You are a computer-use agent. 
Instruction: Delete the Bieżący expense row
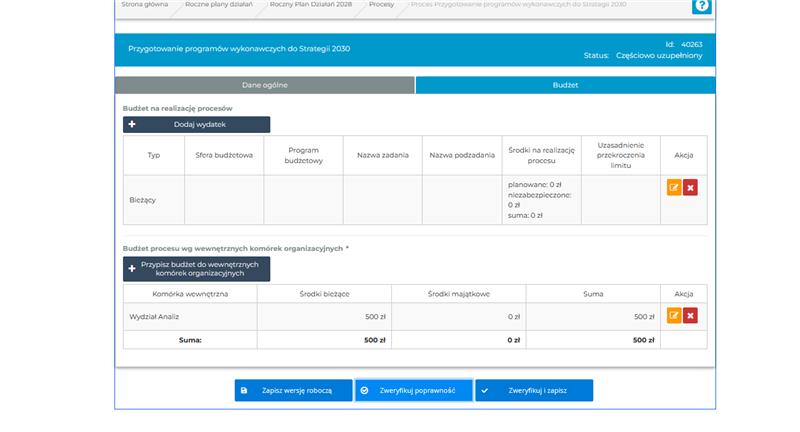pyautogui.click(x=690, y=187)
